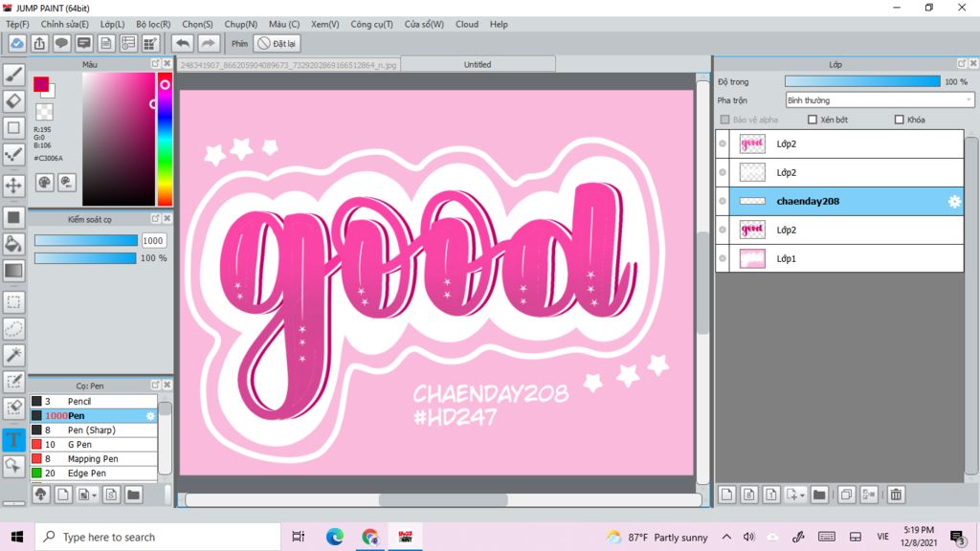Image resolution: width=980 pixels, height=551 pixels.
Task: Open the Chỉnh sửa(E) menu
Action: 64,24
